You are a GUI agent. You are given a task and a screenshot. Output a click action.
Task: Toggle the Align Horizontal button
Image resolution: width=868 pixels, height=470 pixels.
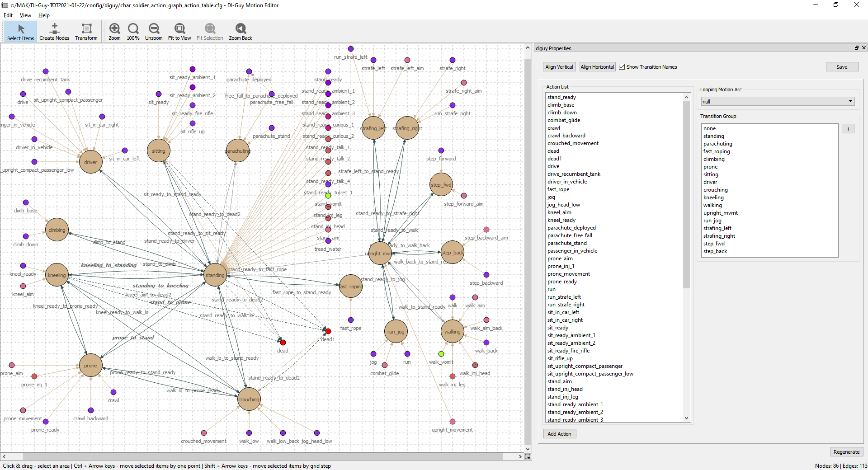tap(597, 67)
